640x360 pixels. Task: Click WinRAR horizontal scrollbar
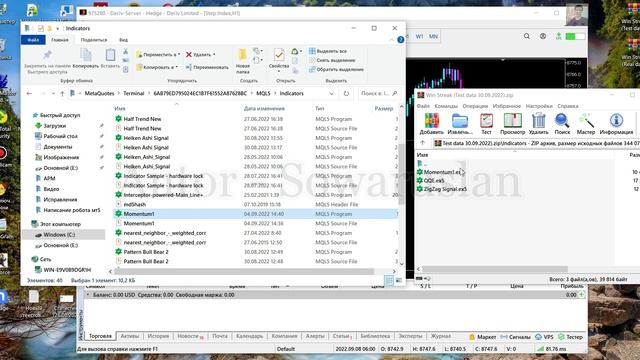(x=495, y=269)
